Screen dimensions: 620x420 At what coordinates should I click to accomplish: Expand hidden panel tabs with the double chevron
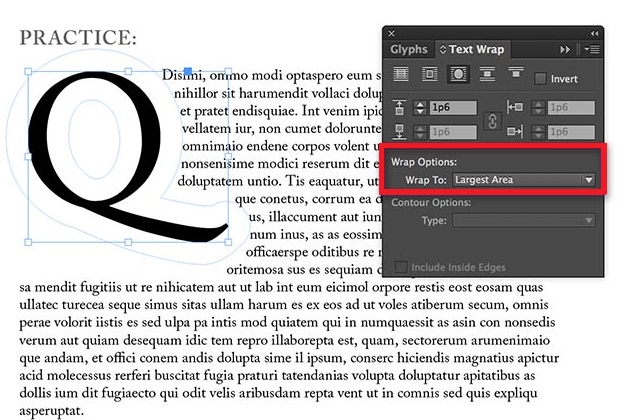566,49
